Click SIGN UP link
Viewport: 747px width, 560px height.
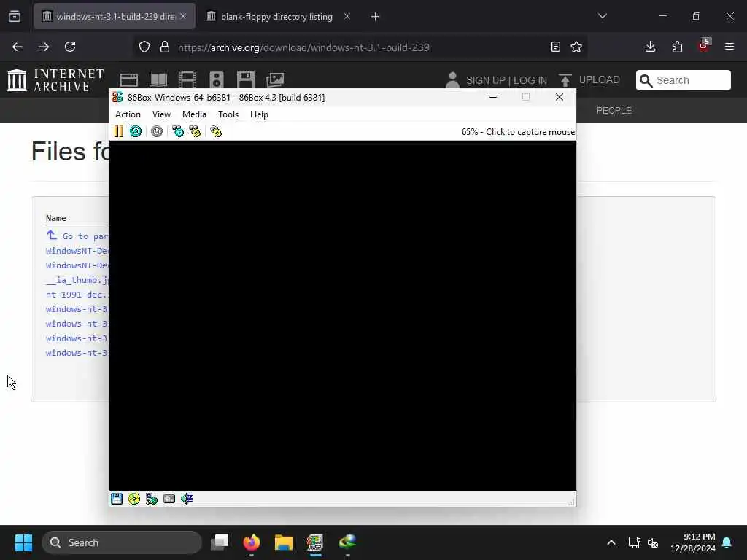pyautogui.click(x=486, y=80)
